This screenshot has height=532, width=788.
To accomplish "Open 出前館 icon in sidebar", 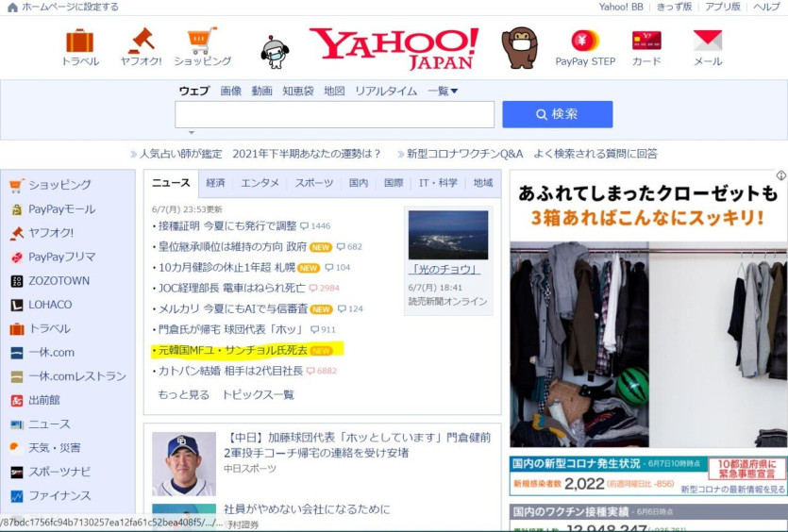I will click(x=17, y=400).
